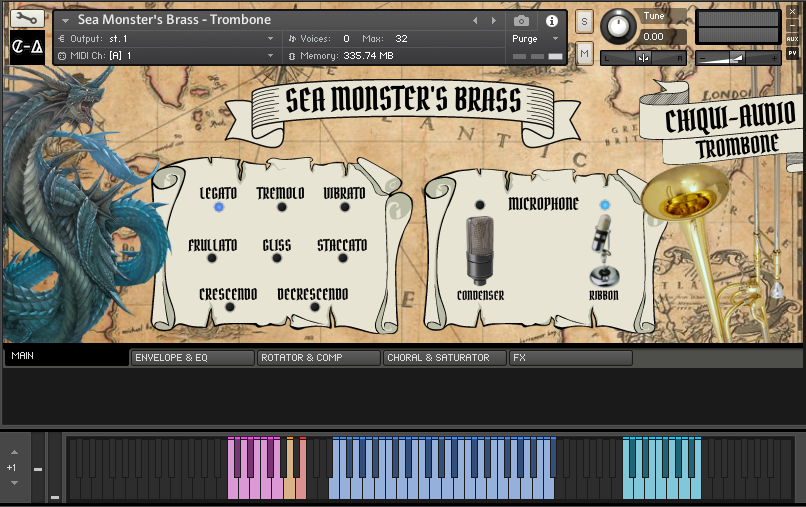Viewport: 806px width, 507px height.
Task: Click the Max voices value 32
Action: (401, 39)
